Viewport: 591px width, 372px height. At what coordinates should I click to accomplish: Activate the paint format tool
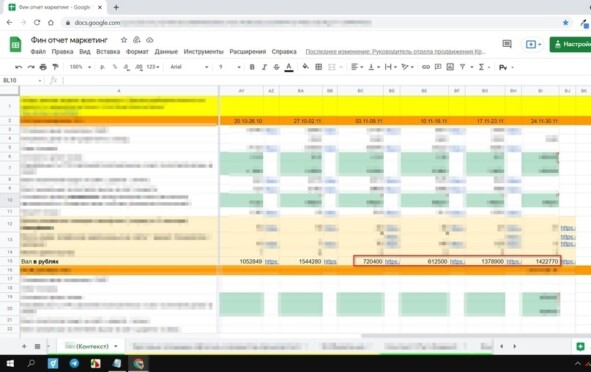pos(55,67)
